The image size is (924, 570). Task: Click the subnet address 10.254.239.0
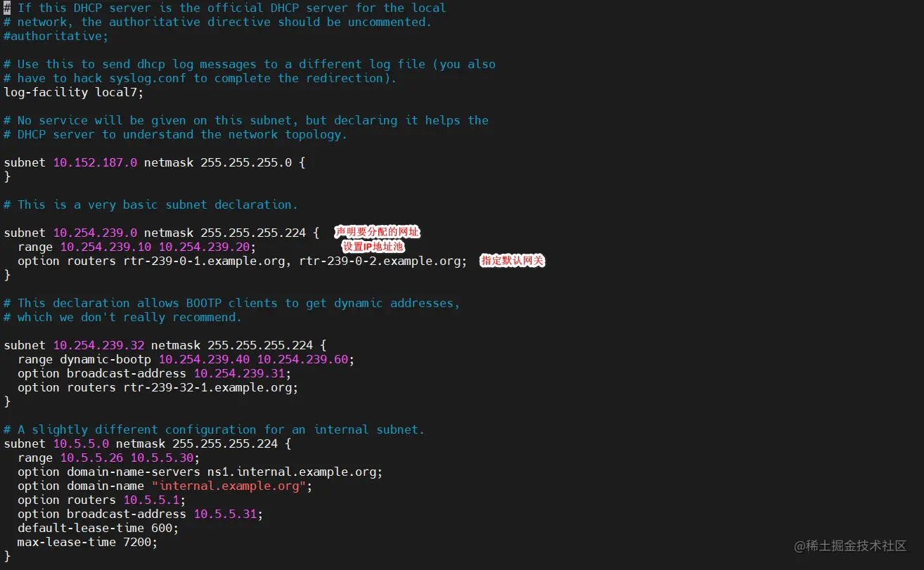pos(95,233)
